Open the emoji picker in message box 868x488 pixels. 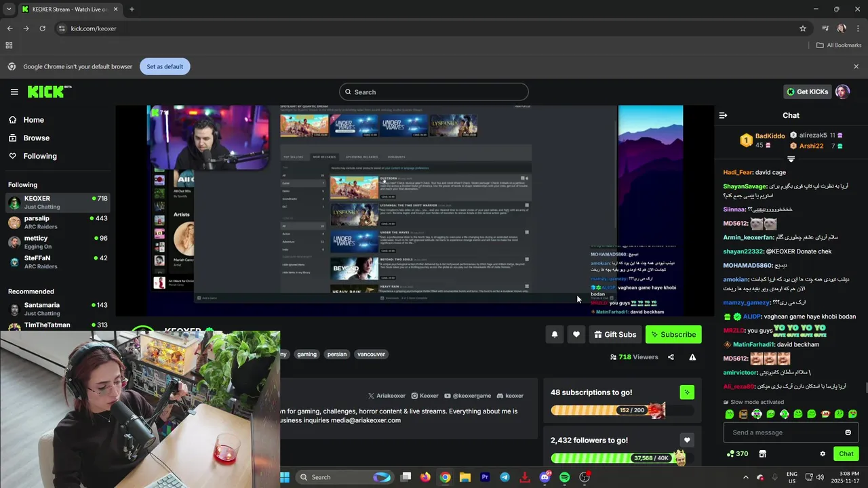848,432
